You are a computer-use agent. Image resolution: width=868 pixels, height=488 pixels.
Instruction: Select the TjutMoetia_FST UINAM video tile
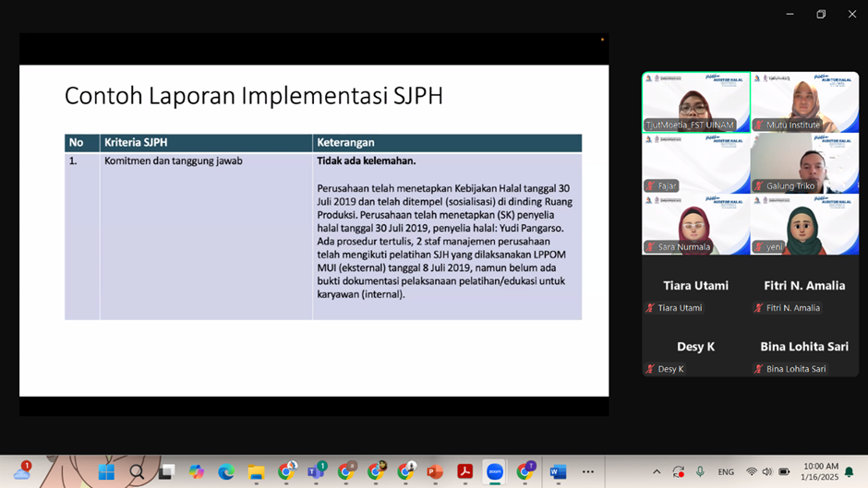click(x=695, y=102)
